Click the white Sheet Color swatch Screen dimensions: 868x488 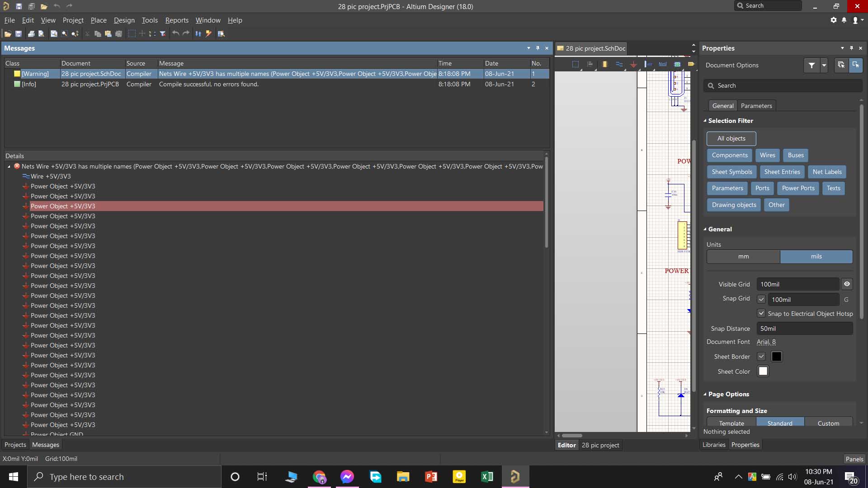(763, 371)
